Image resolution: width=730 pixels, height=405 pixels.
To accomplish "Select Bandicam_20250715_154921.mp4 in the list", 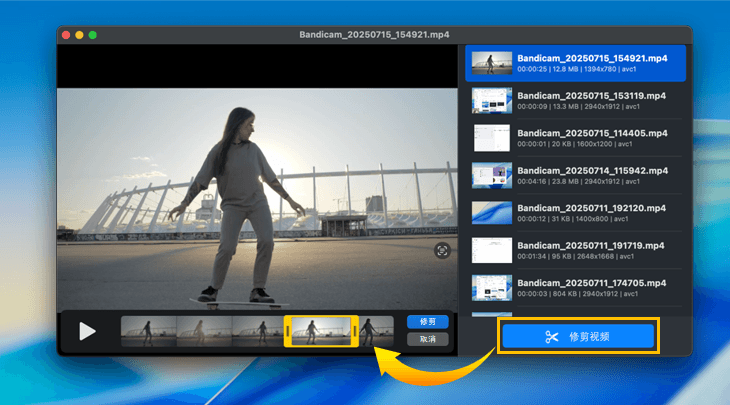I will pos(575,63).
